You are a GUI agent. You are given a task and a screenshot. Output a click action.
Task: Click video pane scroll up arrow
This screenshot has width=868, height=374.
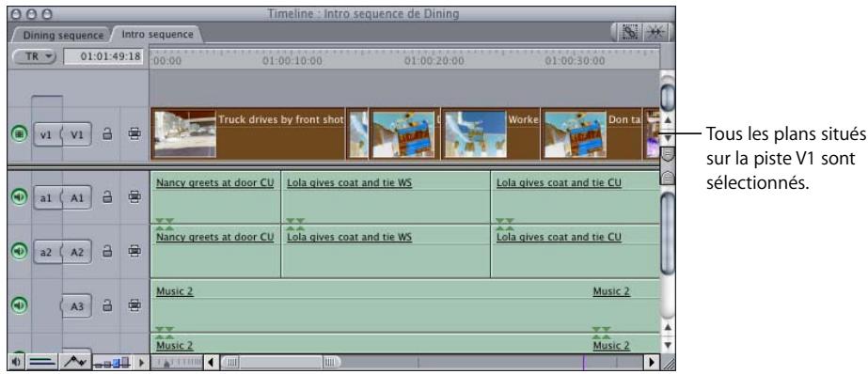[668, 119]
